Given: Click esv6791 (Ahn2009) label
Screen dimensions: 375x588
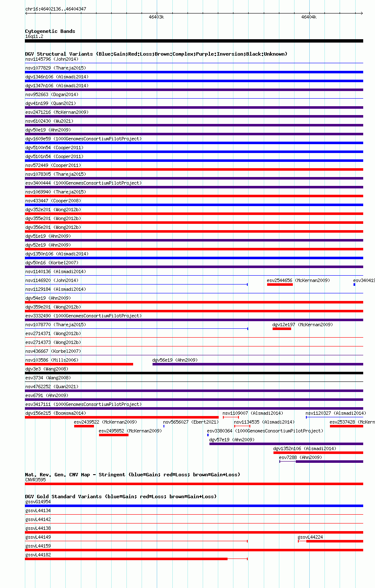Looking at the screenshot, I should pos(46,395).
